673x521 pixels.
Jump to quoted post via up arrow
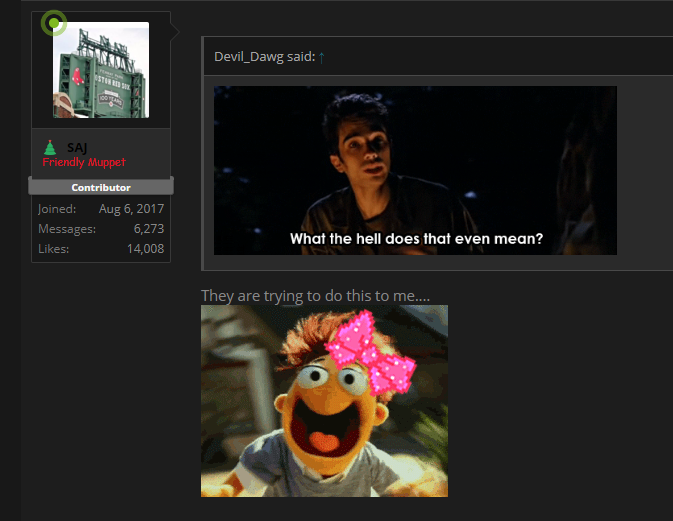(x=321, y=58)
